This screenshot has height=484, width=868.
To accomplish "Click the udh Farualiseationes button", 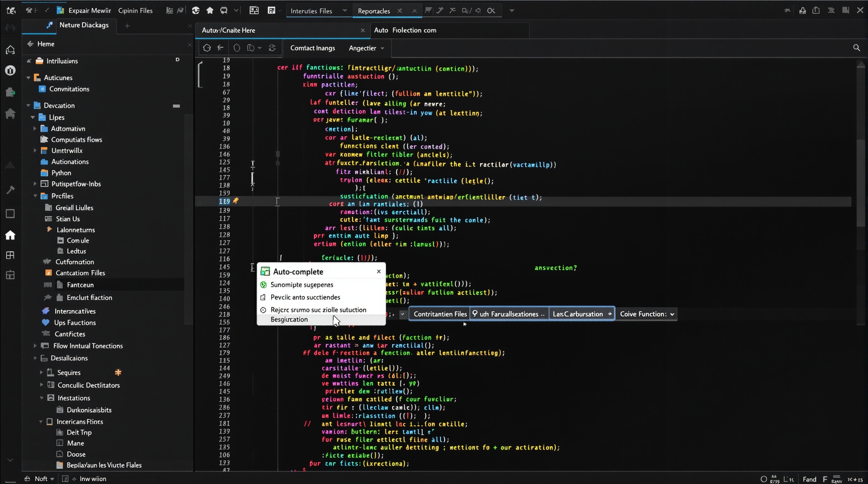I will pos(509,314).
